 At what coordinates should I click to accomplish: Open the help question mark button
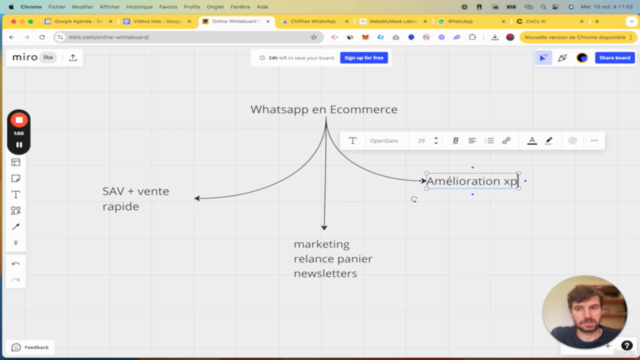[627, 345]
